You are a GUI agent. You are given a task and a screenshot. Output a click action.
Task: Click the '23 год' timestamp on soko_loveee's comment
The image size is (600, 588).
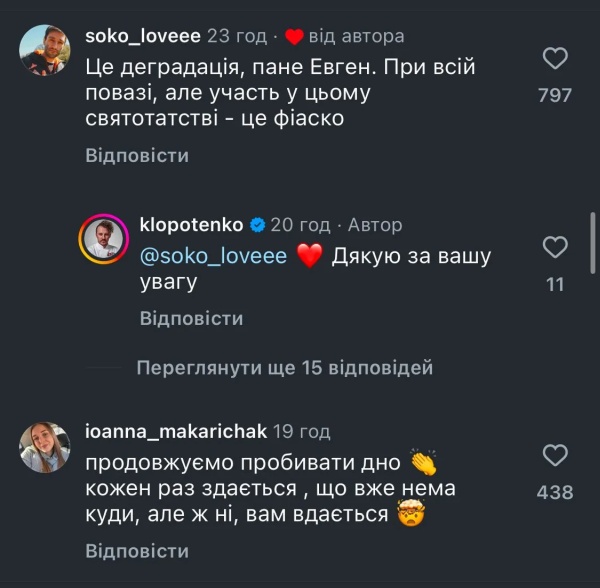point(238,37)
